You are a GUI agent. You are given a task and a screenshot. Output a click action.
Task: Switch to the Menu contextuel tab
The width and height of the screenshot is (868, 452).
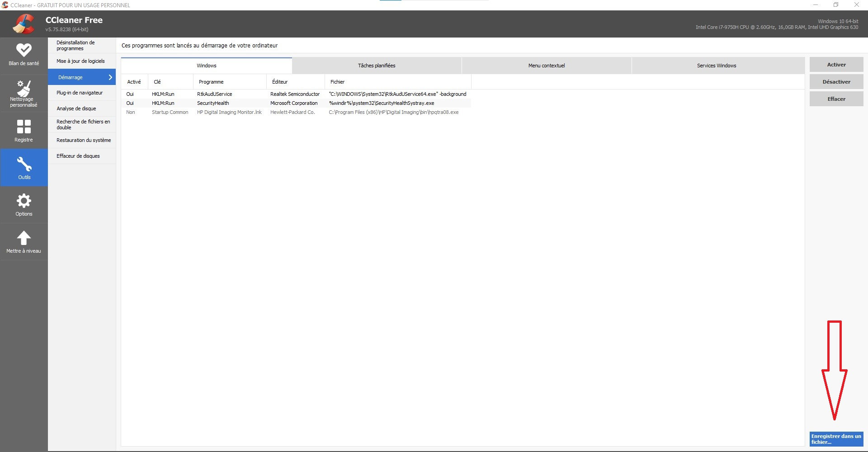[547, 66]
